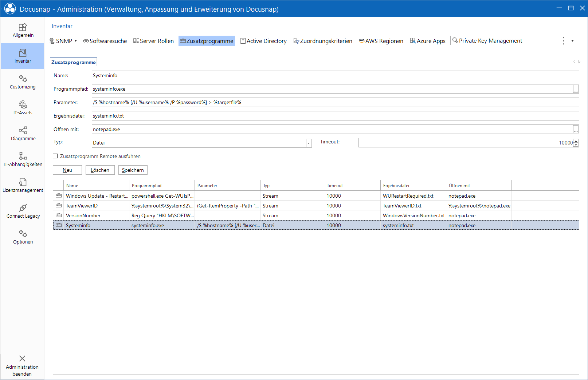Screen dimensions: 588x380
Task: Click briefcase icon of TeamViewerID row
Action: (x=58, y=206)
